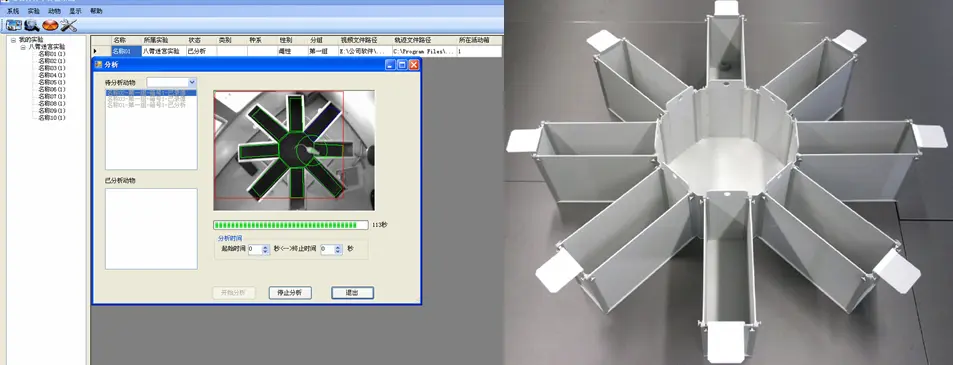Open the 帮助 menu

click(96, 11)
